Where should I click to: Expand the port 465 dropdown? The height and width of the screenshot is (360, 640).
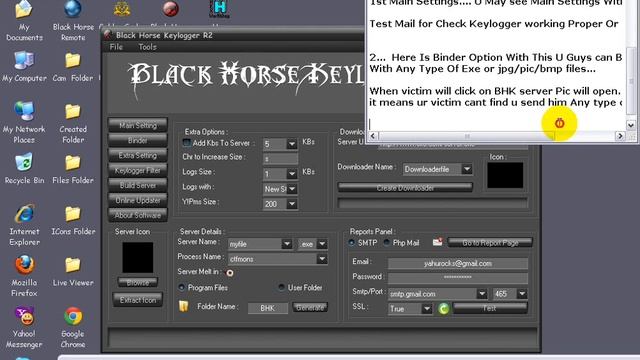[x=522, y=293]
